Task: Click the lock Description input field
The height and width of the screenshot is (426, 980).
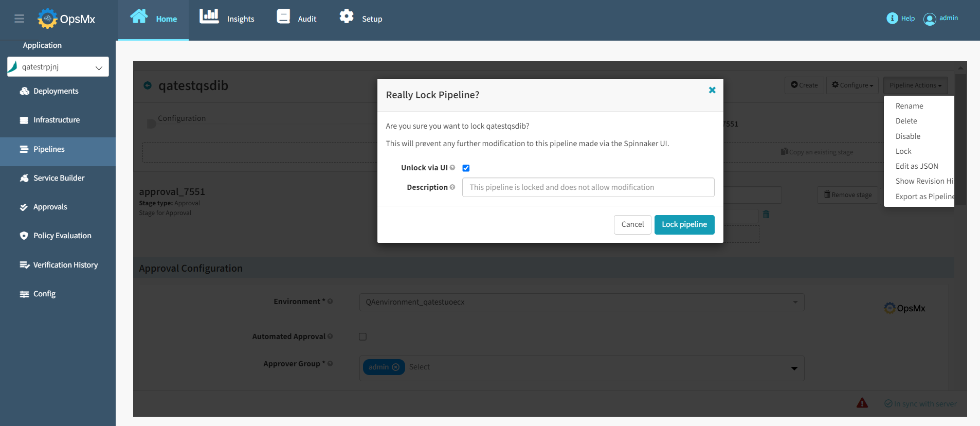Action: (x=588, y=187)
